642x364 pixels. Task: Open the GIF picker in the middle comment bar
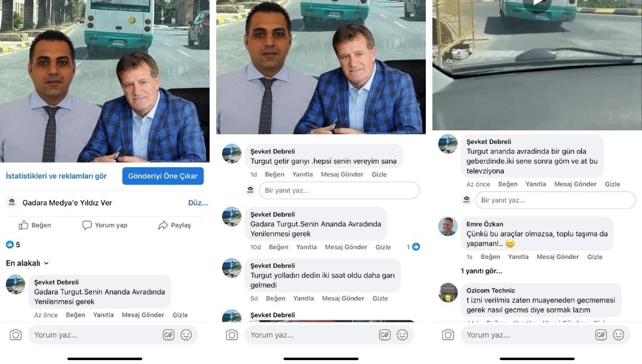[x=385, y=335]
